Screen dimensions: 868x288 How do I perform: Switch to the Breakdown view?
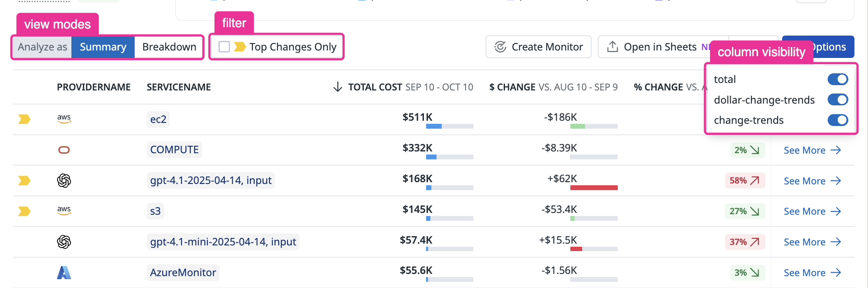coord(169,47)
